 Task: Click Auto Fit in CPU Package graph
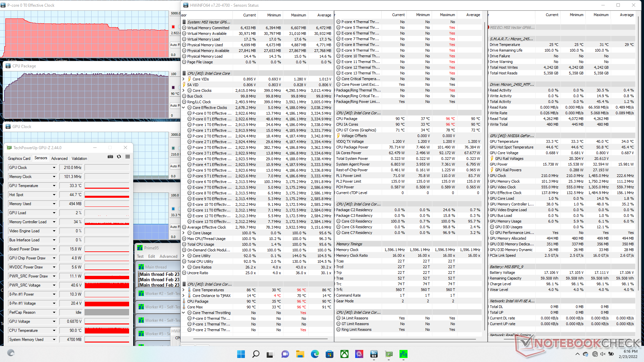tap(175, 105)
